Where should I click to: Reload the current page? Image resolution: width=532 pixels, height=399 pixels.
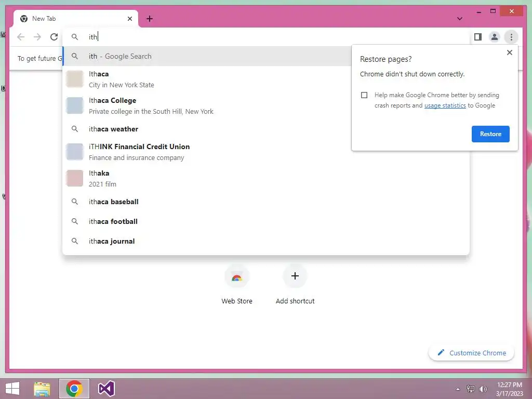point(54,37)
